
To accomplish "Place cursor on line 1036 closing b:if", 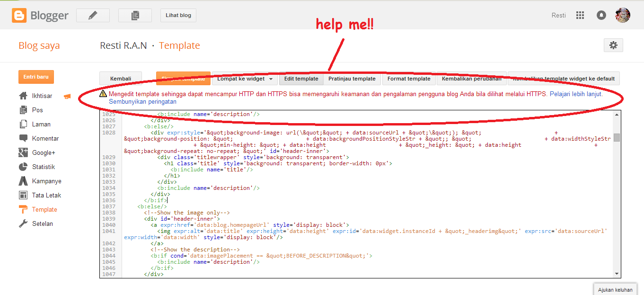I will 156,200.
